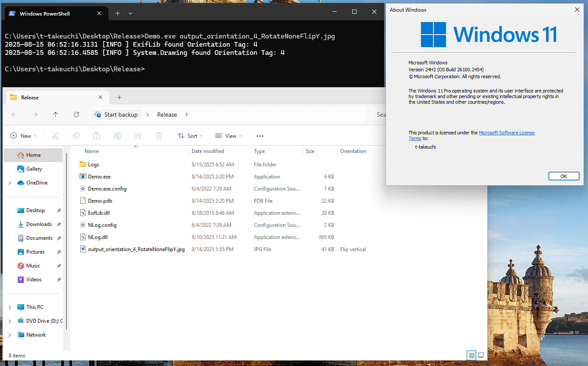Screen dimensions: 588x366
Task: Go up one folder level in Explorer
Action: (56, 115)
